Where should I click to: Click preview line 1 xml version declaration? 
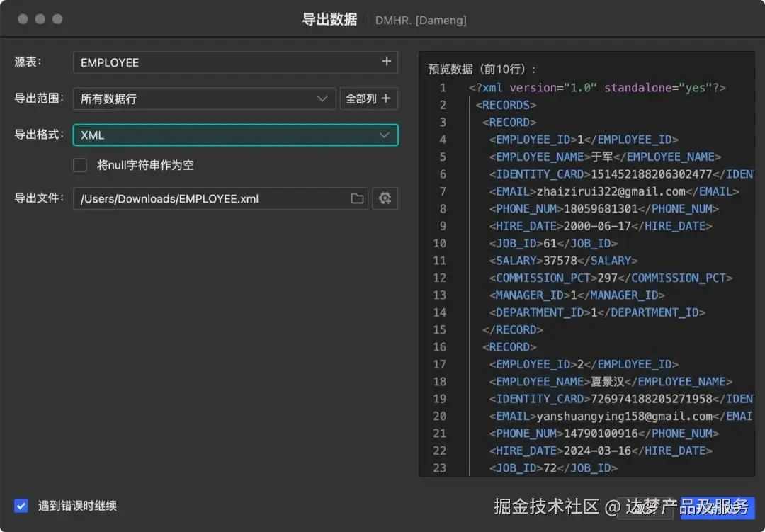coord(597,88)
